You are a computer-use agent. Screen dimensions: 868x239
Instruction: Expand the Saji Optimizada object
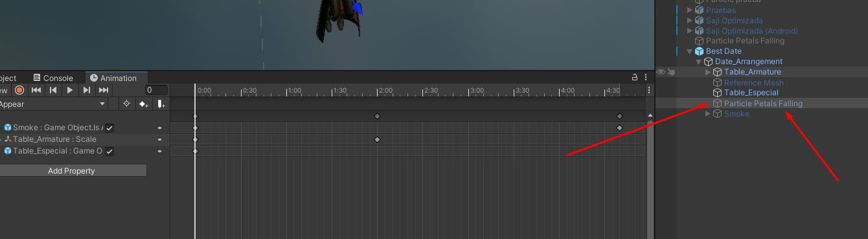pos(690,21)
